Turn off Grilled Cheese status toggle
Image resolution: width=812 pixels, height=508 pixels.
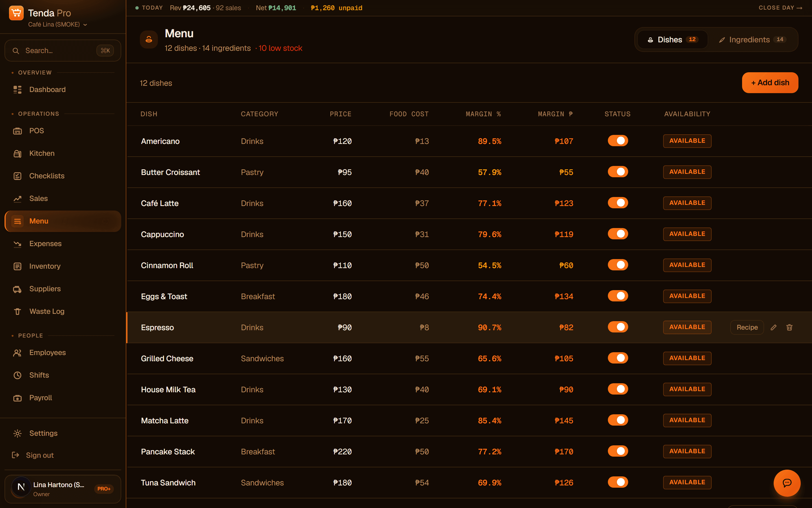[x=618, y=358]
